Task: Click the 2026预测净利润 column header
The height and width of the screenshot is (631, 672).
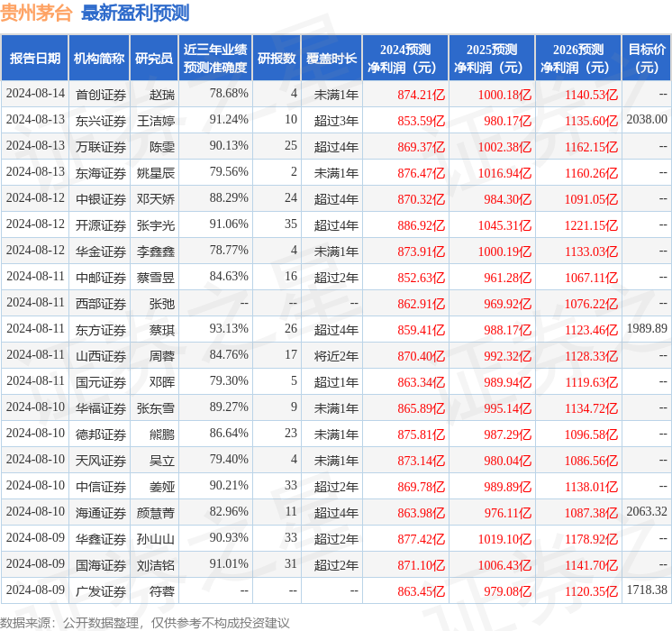Action: (x=578, y=58)
